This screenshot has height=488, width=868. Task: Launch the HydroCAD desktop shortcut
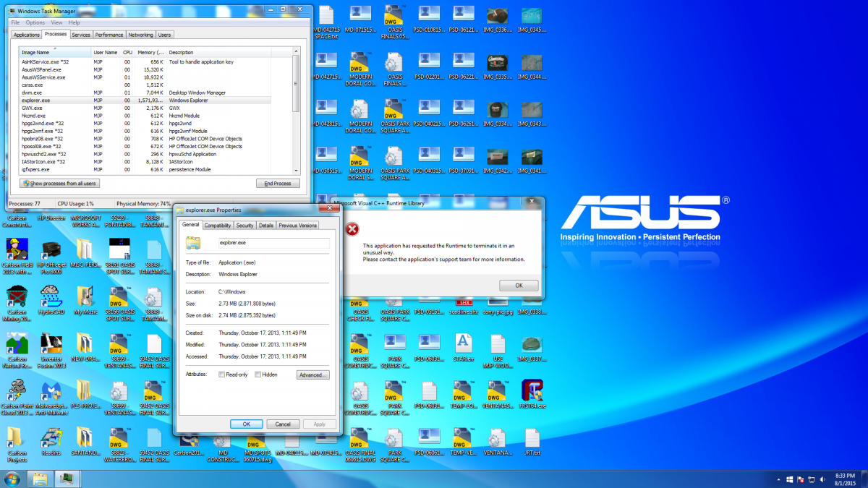51,299
